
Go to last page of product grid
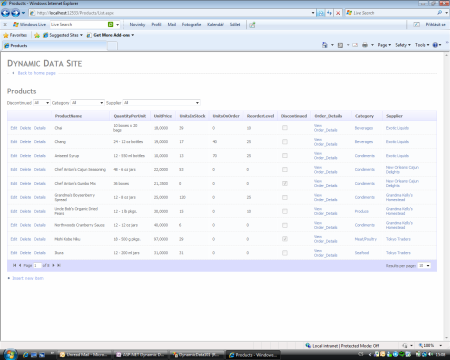59,265
